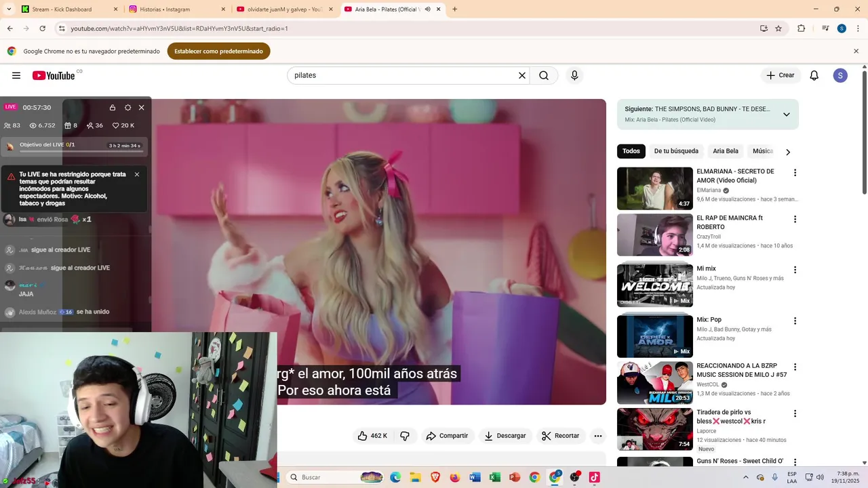Reload the page in Chrome

click(x=42, y=28)
